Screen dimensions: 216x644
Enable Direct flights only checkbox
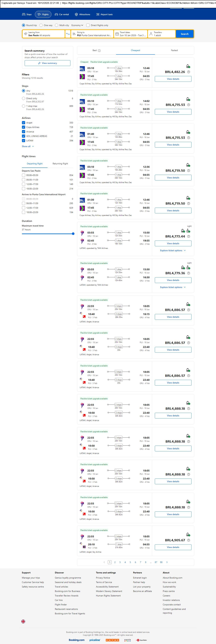coord(88,25)
